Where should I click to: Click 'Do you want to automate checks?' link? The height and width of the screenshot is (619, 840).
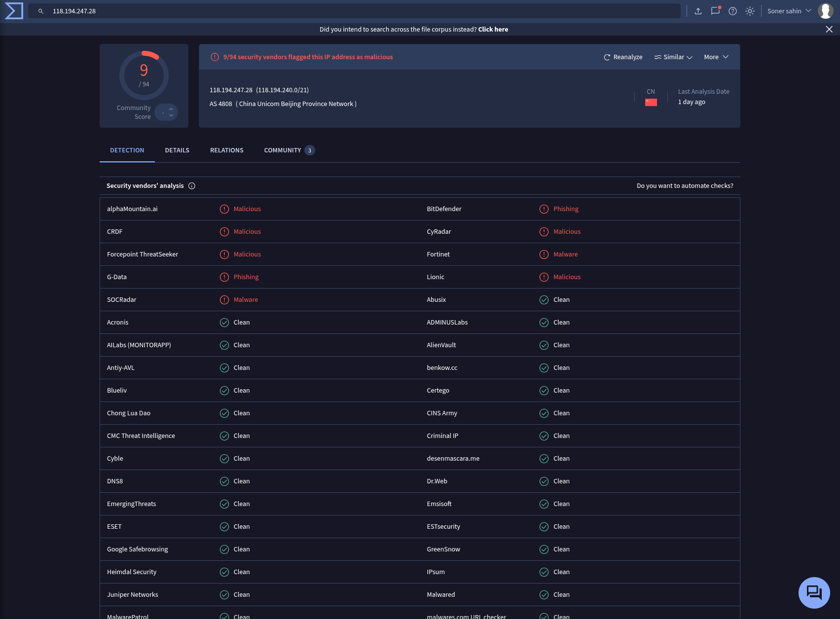685,186
